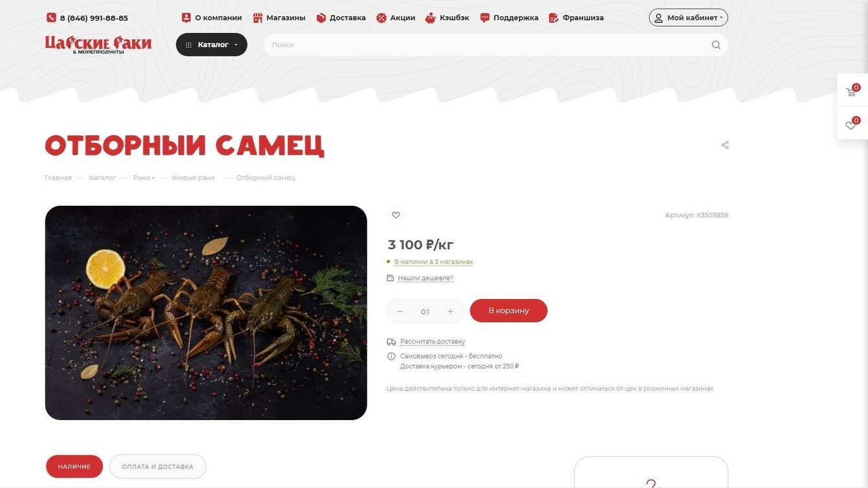
Task: Switch to the Оплата и доставка tab
Action: tap(157, 467)
